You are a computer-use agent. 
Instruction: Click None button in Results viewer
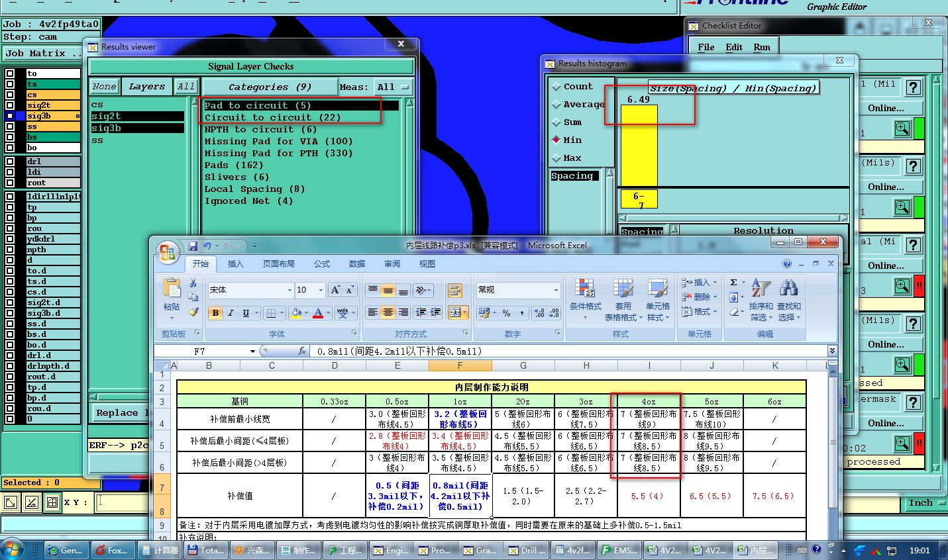point(104,87)
